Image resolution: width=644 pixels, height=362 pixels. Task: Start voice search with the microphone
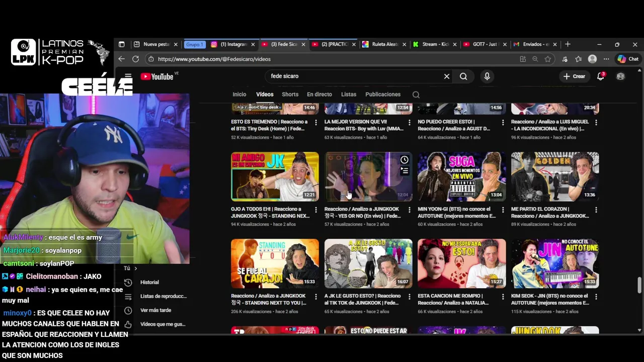coord(487,76)
